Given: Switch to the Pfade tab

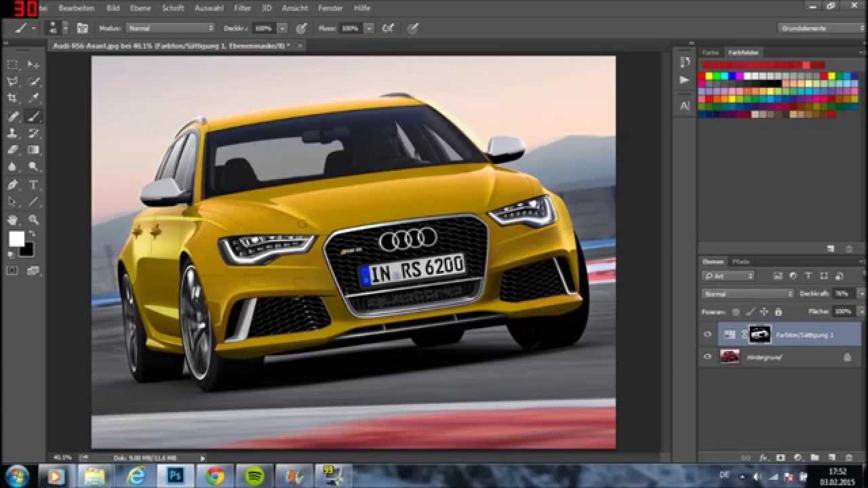Looking at the screenshot, I should pyautogui.click(x=741, y=262).
